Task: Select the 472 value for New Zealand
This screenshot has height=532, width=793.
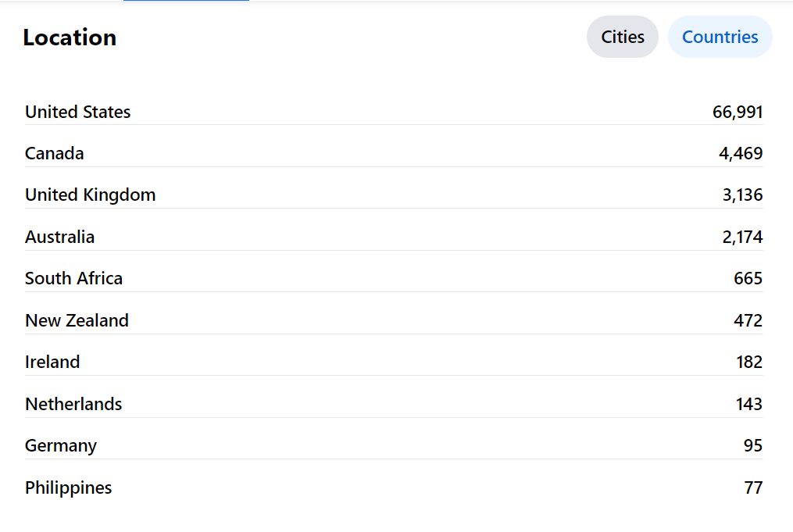Action: [748, 320]
